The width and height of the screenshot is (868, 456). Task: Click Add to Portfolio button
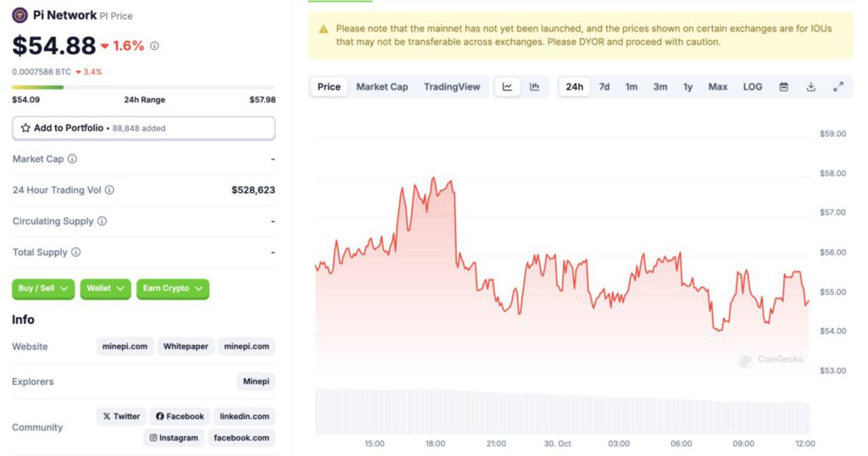[143, 128]
